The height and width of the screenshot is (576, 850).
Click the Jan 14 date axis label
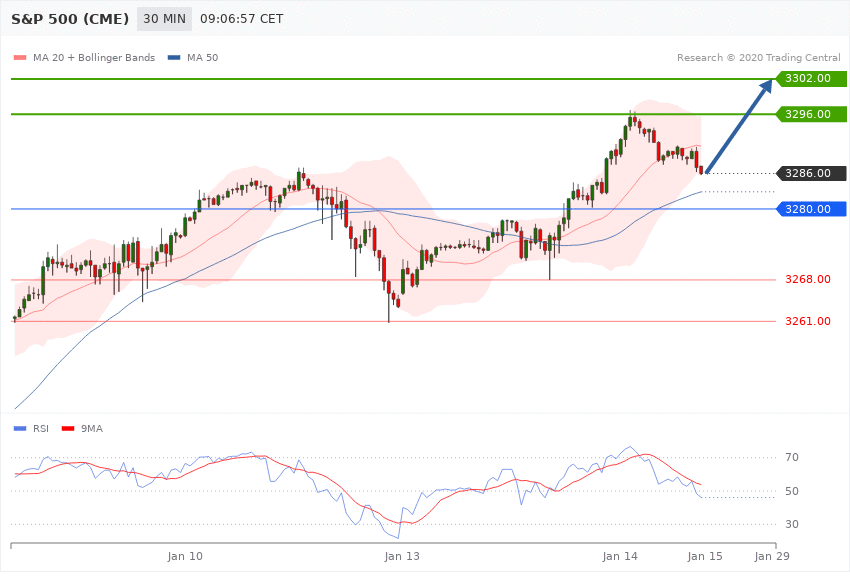(620, 556)
